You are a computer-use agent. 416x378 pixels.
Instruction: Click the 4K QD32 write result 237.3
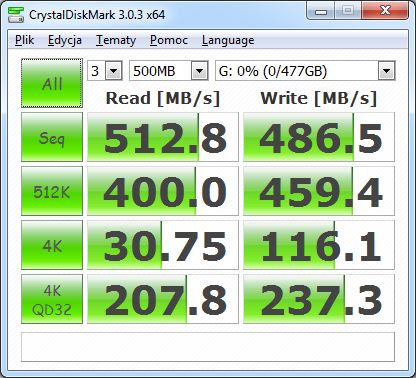319,299
